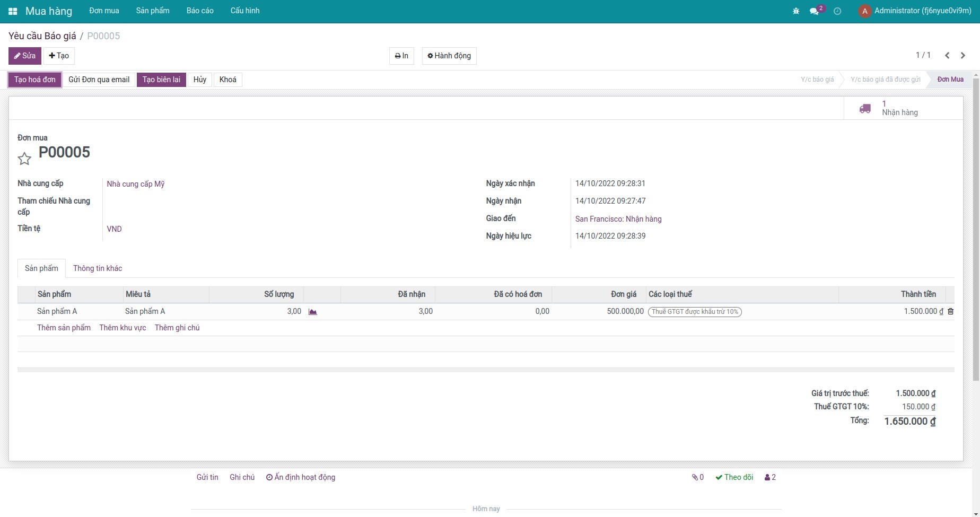
Task: Open forecast chart icon for Sản phẩm A
Action: point(313,312)
